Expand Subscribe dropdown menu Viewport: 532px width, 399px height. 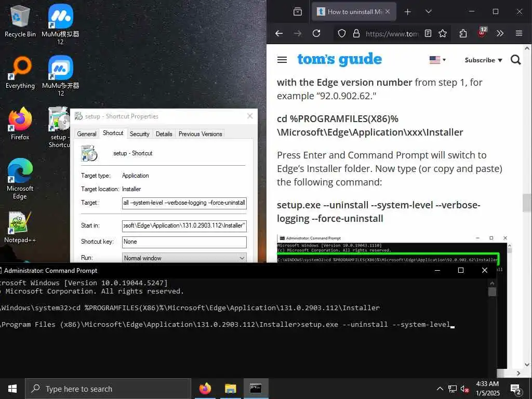coord(483,60)
